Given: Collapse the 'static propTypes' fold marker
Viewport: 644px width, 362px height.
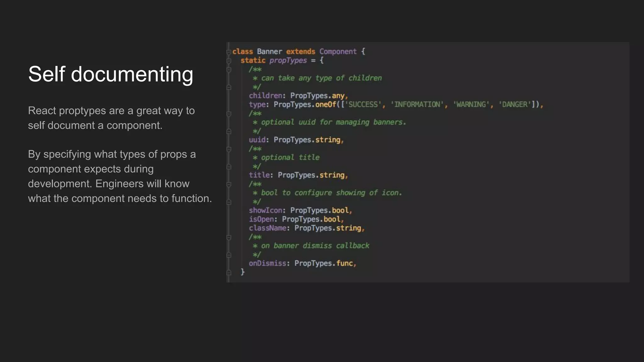Looking at the screenshot, I should point(229,61).
